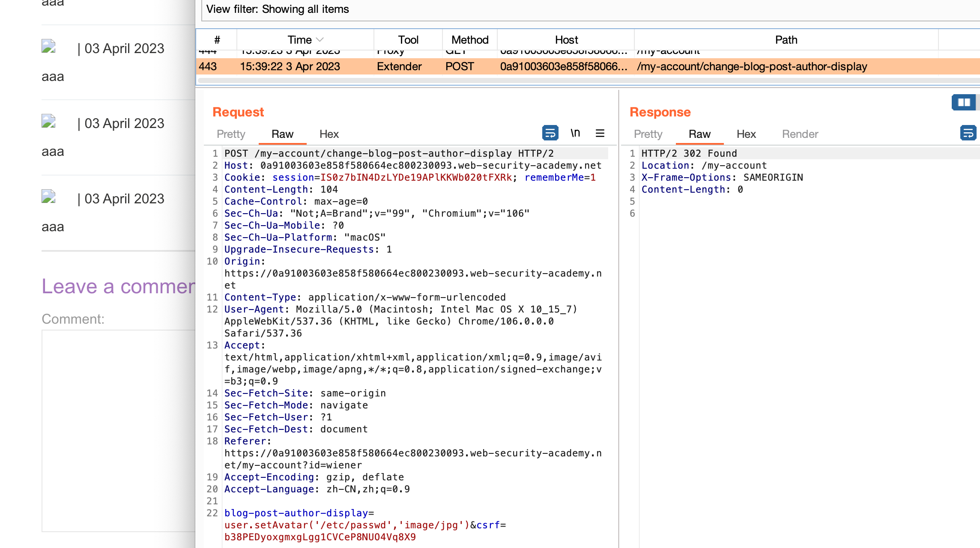
Task: Switch Request view to Pretty tab
Action: point(231,134)
